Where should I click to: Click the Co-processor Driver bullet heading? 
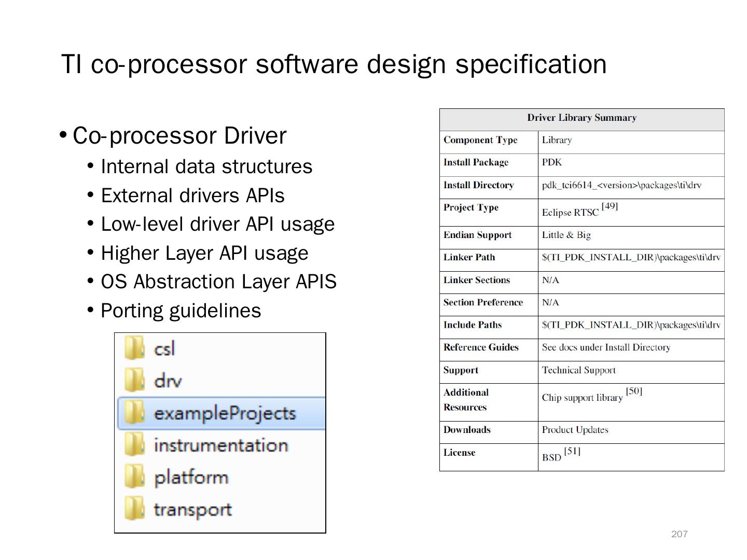pyautogui.click(x=179, y=136)
